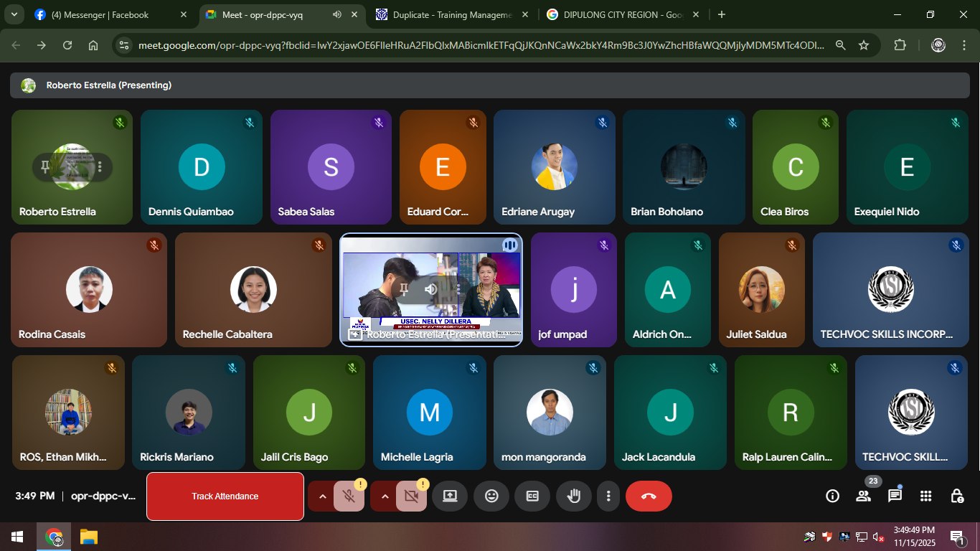Image resolution: width=980 pixels, height=551 pixels.
Task: Open Chrome extensions puzzle icon
Action: coord(900,45)
